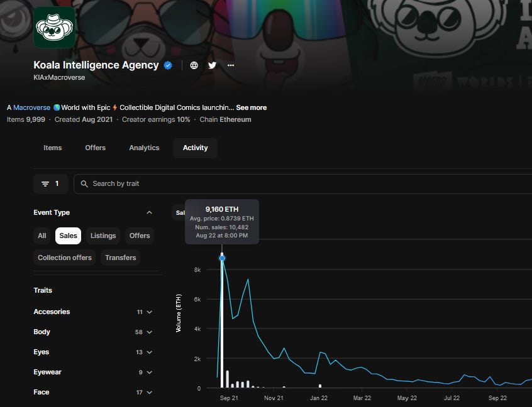Click the Koala Intelligence Agency title
The width and height of the screenshot is (532, 407).
[96, 65]
